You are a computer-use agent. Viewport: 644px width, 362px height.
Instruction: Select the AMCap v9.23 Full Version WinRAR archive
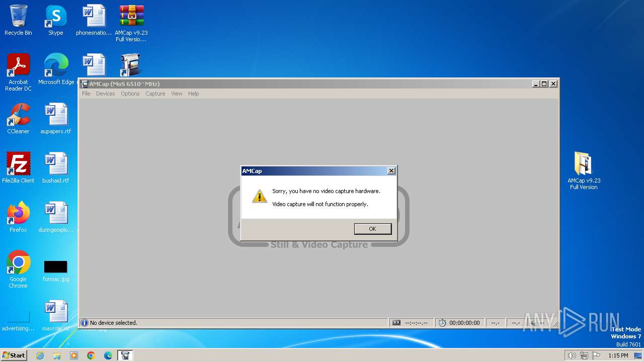pyautogui.click(x=131, y=24)
